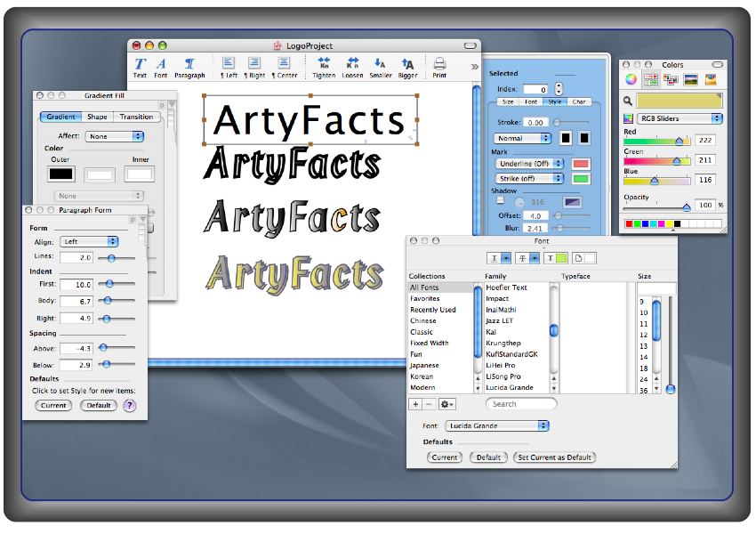756x534 pixels.
Task: Switch to the Char tab in Selected panel
Action: [579, 101]
